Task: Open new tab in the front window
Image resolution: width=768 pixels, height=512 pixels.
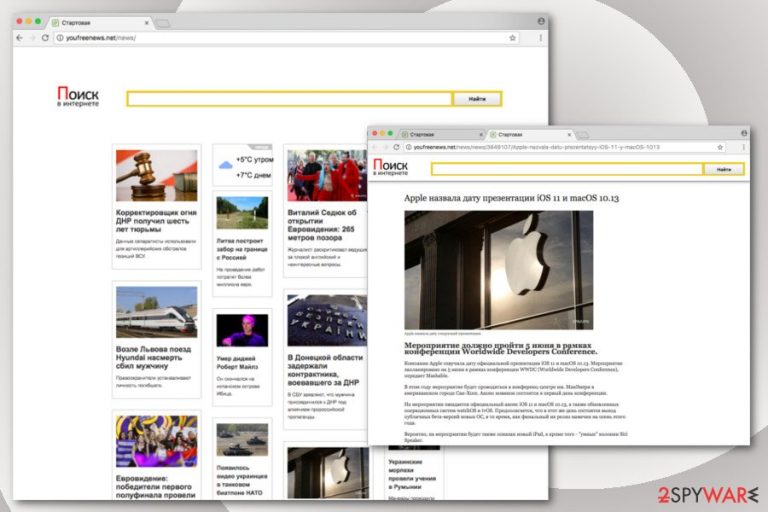Action: [582, 134]
